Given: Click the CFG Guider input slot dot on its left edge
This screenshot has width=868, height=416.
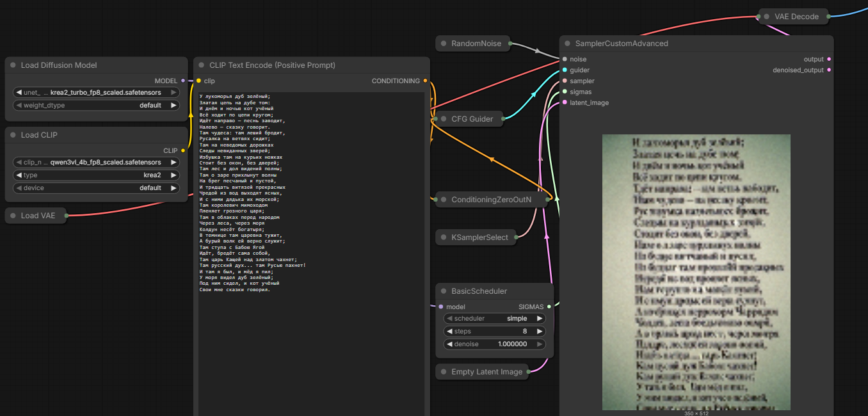Looking at the screenshot, I should click(435, 118).
